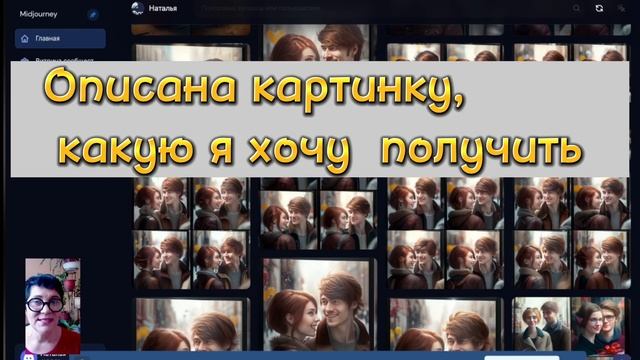Open the Наталья profile avatar at top
Screen dimensions: 640x360
tap(138, 8)
